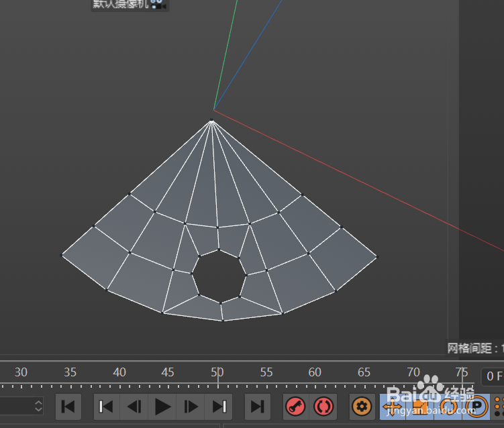504x428 pixels.
Task: Click frame 45 on the timeline ruler
Action: tap(168, 372)
